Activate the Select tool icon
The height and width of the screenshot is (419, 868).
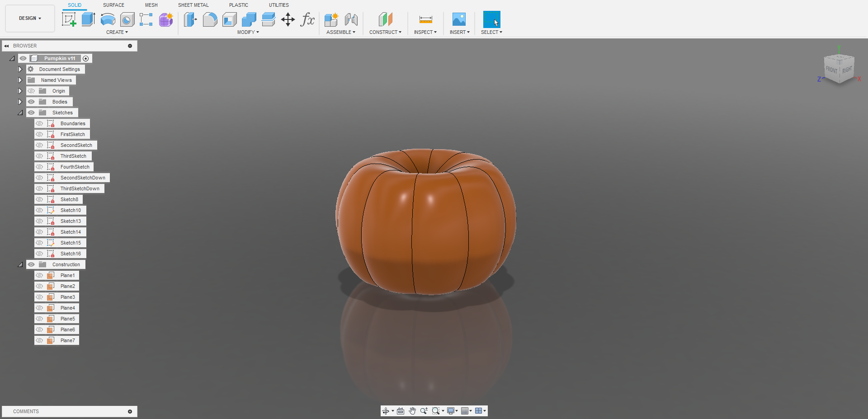(x=491, y=19)
